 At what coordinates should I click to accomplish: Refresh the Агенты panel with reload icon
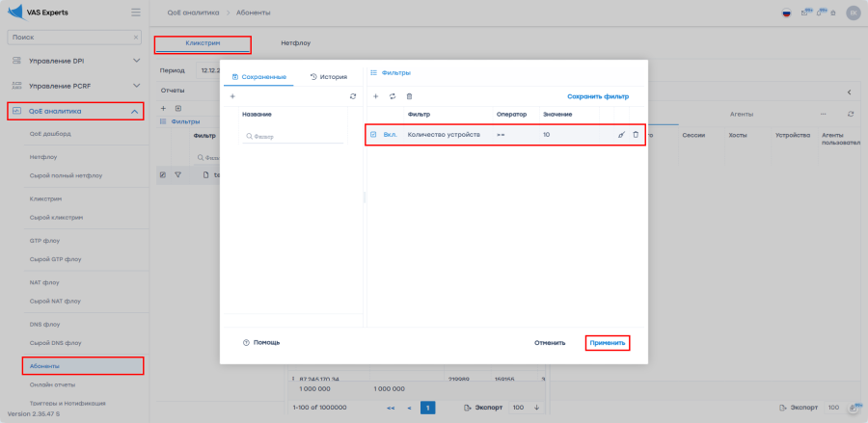tap(851, 114)
